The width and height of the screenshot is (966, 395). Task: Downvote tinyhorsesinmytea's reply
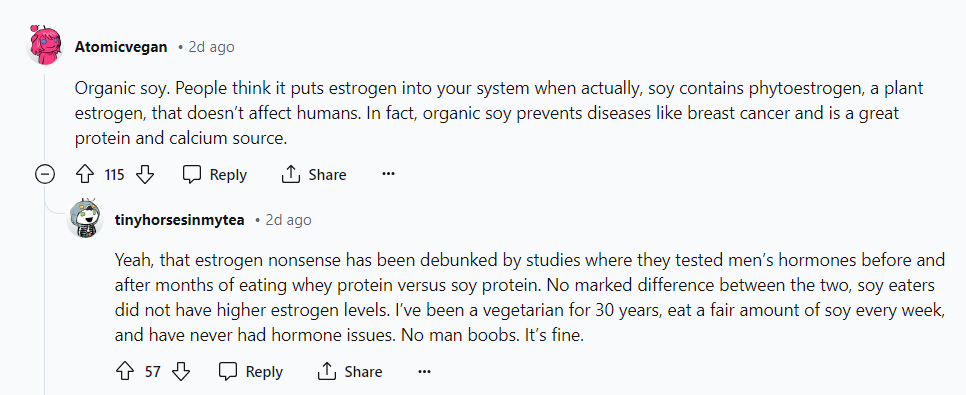(181, 372)
